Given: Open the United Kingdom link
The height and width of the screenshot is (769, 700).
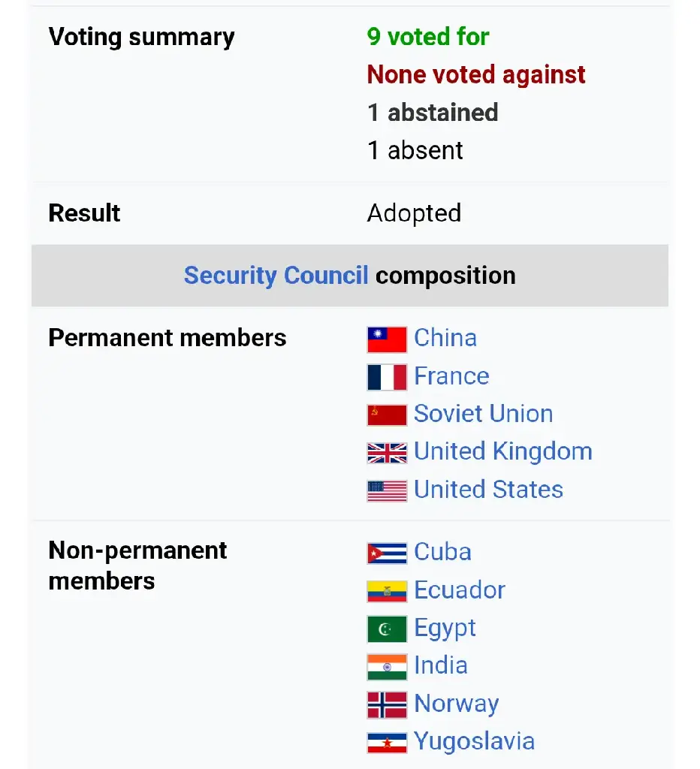Looking at the screenshot, I should point(503,451).
